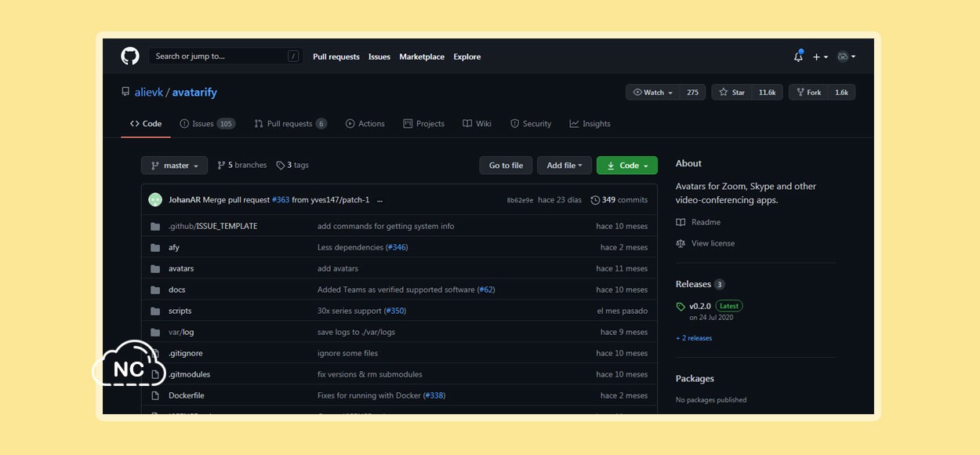Open the user avatar menu
Image resolution: width=980 pixels, height=455 pixels.
pyautogui.click(x=846, y=56)
